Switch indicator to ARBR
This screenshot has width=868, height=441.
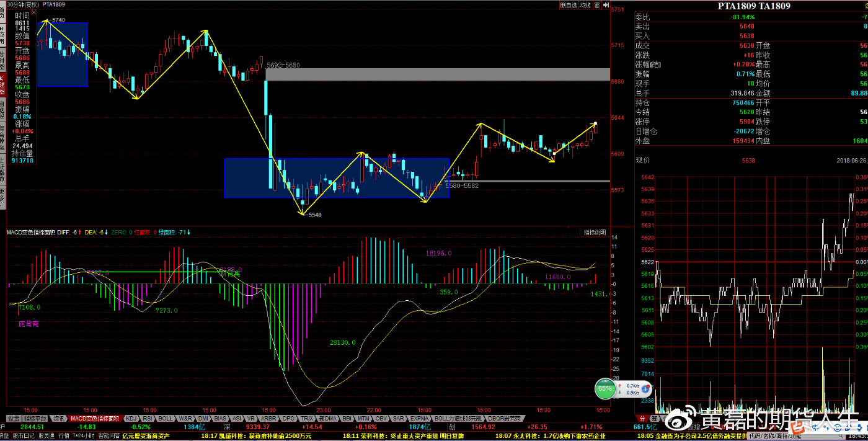point(268,419)
